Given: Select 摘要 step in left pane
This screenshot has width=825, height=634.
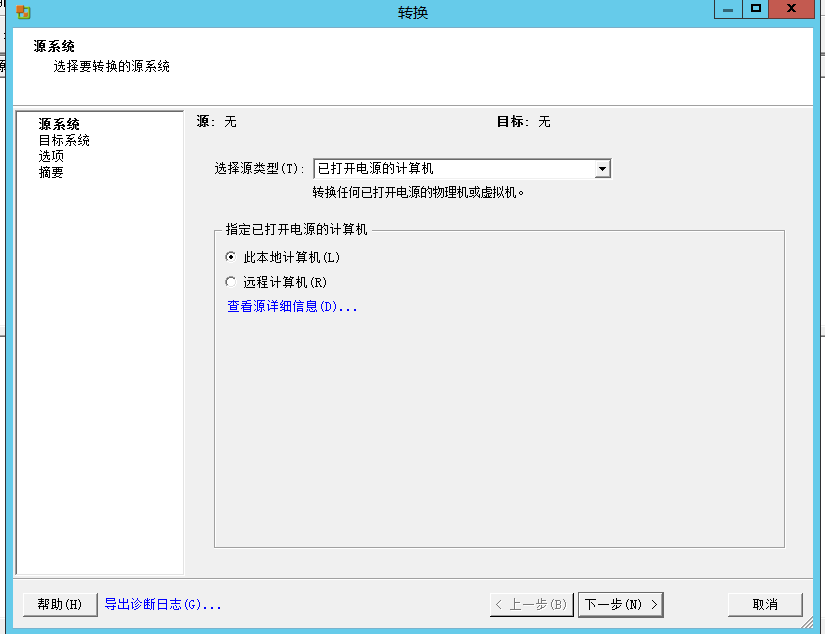Looking at the screenshot, I should click(51, 172).
